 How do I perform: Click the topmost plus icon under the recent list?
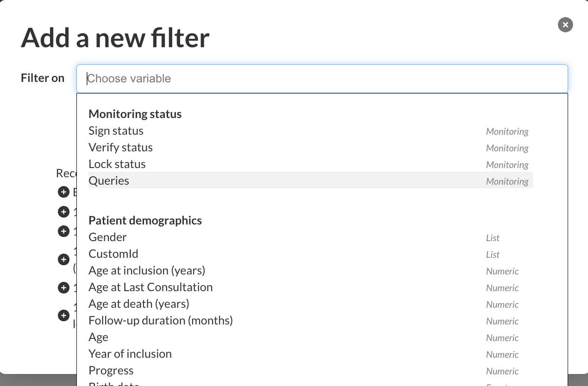tap(63, 192)
